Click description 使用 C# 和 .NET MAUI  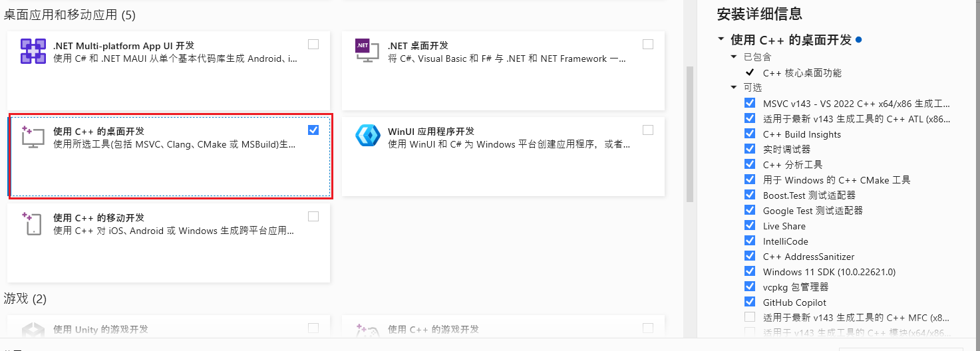tap(175, 58)
